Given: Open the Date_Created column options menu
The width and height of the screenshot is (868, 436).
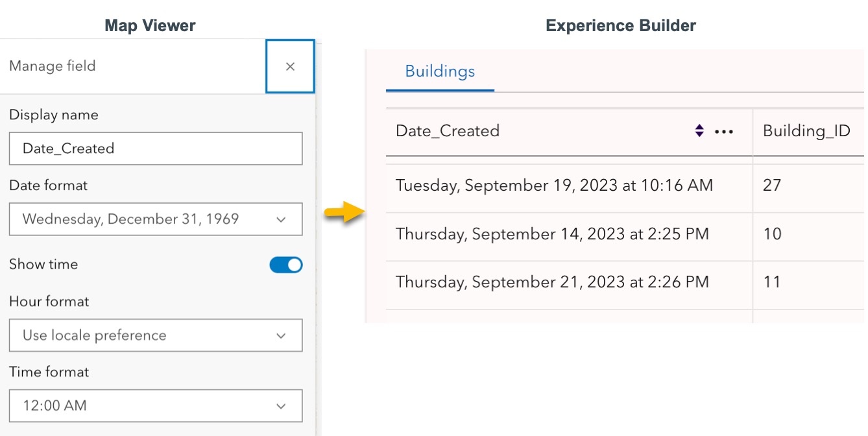Looking at the screenshot, I should coord(725,131).
